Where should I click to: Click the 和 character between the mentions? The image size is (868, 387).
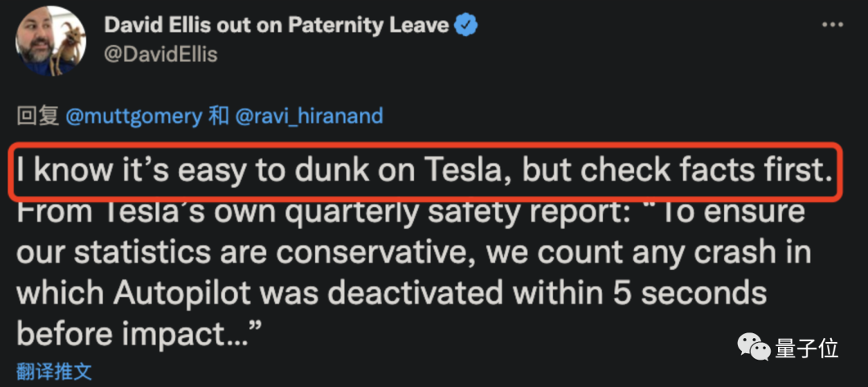219,116
